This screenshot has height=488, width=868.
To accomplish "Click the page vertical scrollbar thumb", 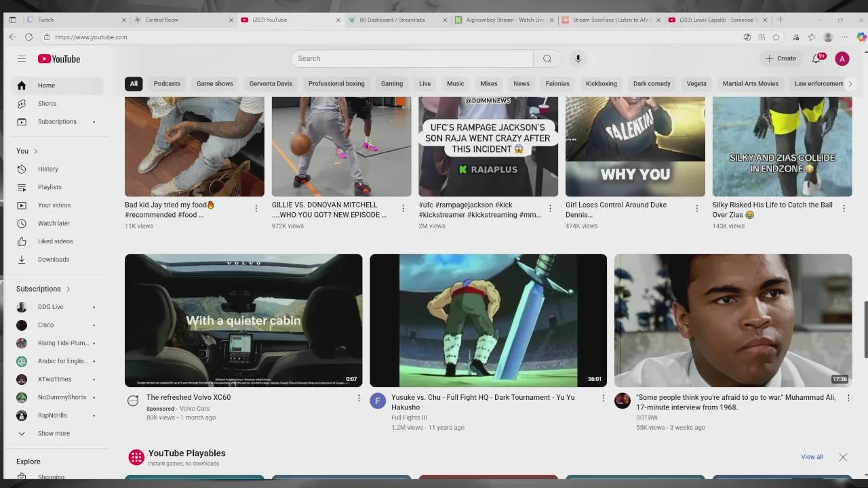I will click(x=865, y=329).
